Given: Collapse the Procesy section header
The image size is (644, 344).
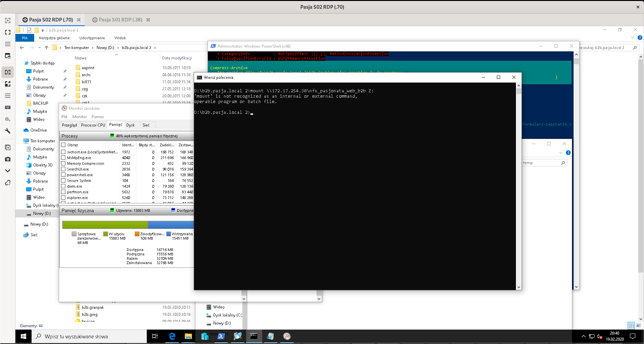Looking at the screenshot, I should click(127, 136).
